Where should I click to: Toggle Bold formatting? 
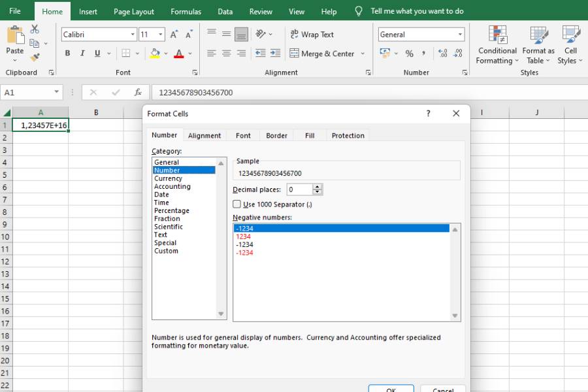[67, 54]
